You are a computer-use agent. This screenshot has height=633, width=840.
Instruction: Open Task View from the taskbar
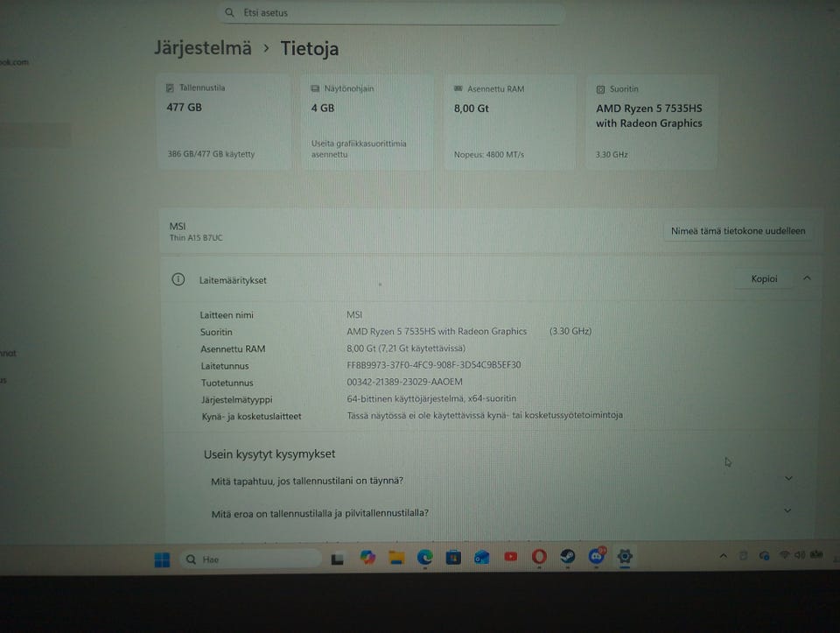(337, 559)
